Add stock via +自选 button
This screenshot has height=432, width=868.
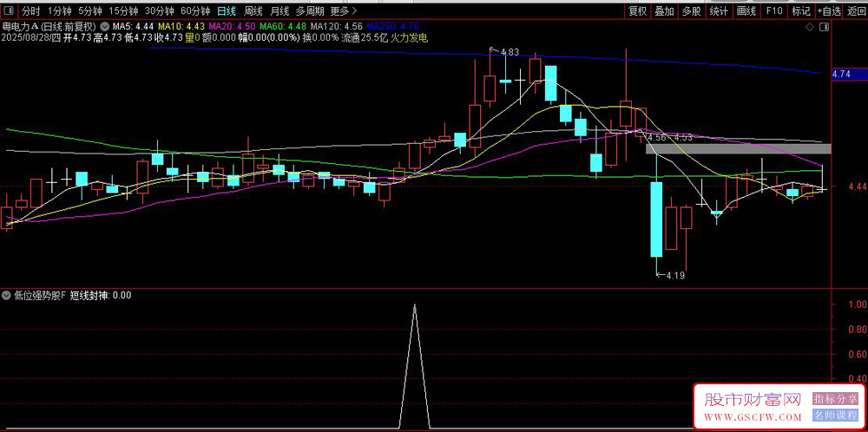click(829, 10)
